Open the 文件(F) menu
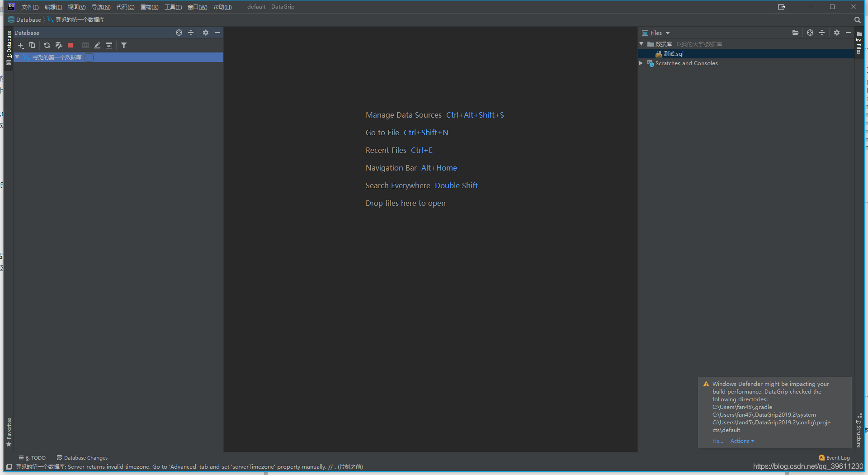The image size is (868, 475). (30, 7)
